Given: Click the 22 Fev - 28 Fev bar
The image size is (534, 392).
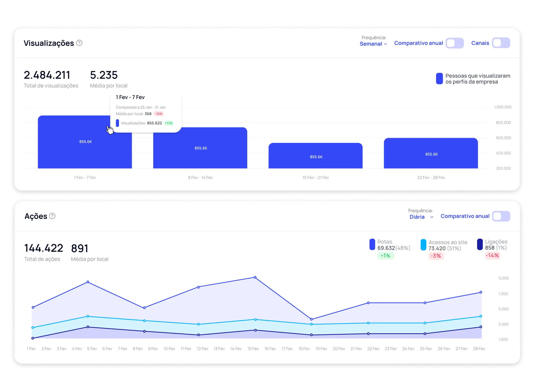Looking at the screenshot, I should (431, 153).
